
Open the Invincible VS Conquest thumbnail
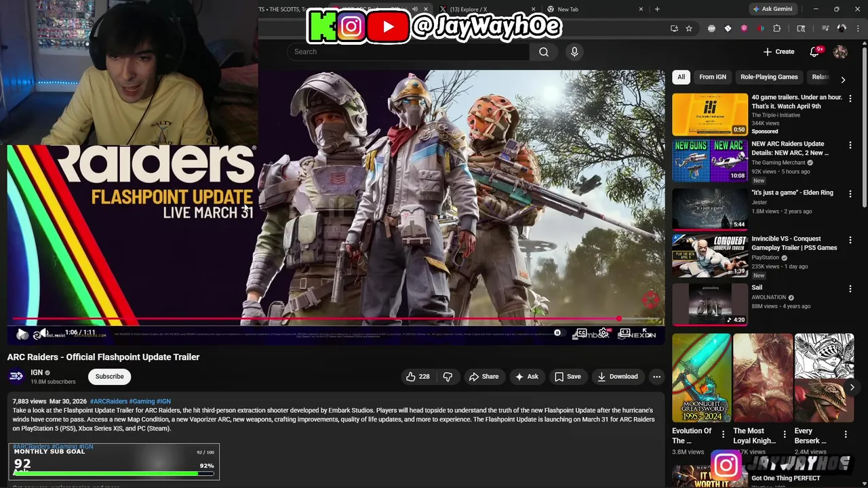coord(710,256)
